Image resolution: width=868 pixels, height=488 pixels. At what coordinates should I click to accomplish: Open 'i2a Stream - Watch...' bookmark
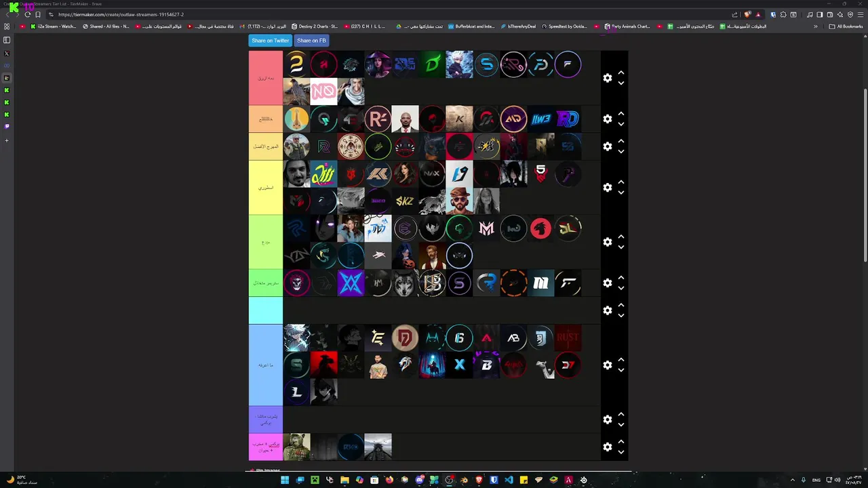point(54,26)
